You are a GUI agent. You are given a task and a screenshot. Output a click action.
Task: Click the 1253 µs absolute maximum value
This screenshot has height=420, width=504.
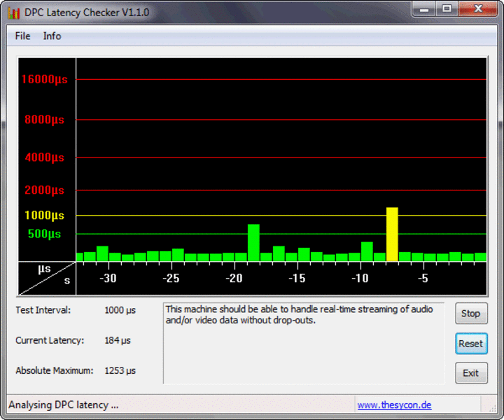coord(120,371)
